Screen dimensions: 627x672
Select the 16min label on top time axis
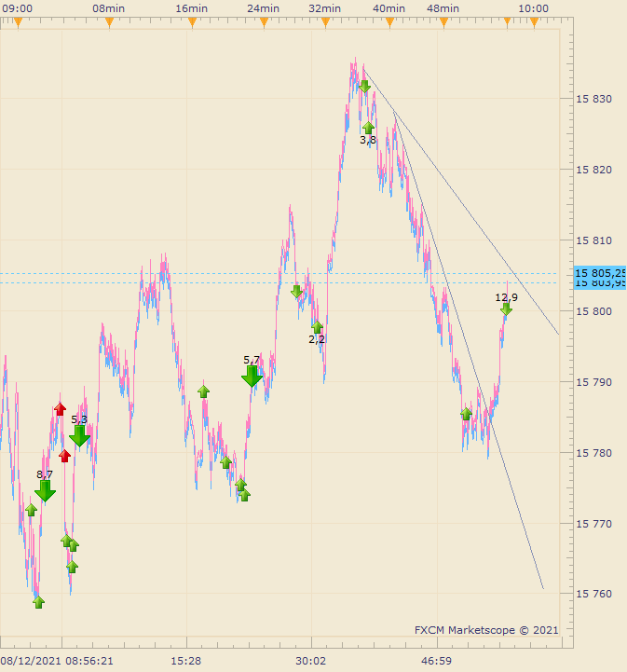click(191, 8)
